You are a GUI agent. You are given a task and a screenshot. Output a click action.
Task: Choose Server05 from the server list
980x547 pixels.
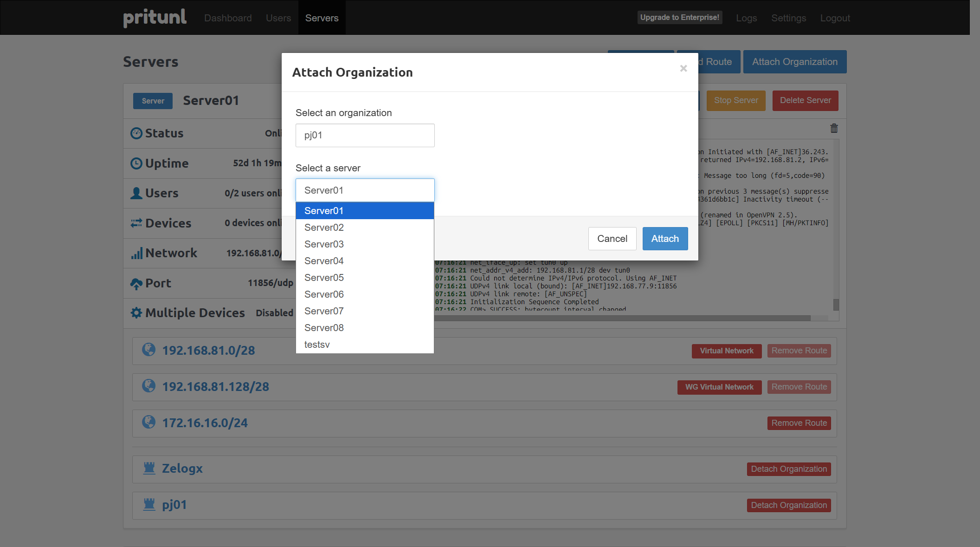pyautogui.click(x=324, y=278)
